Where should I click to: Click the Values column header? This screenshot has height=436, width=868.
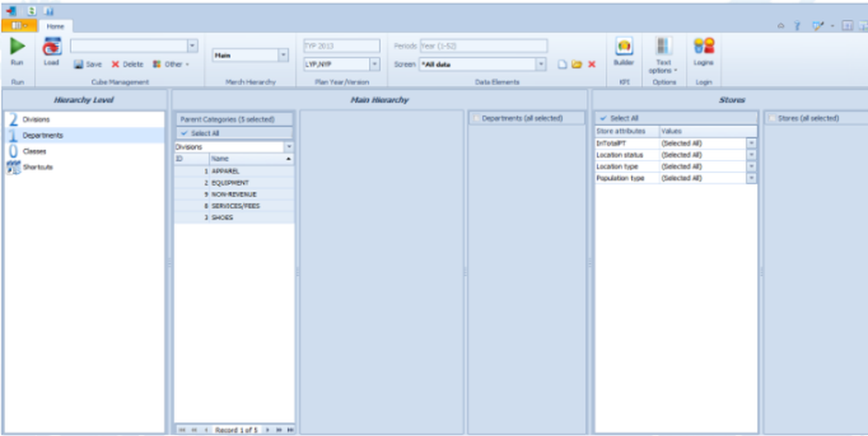pyautogui.click(x=708, y=131)
